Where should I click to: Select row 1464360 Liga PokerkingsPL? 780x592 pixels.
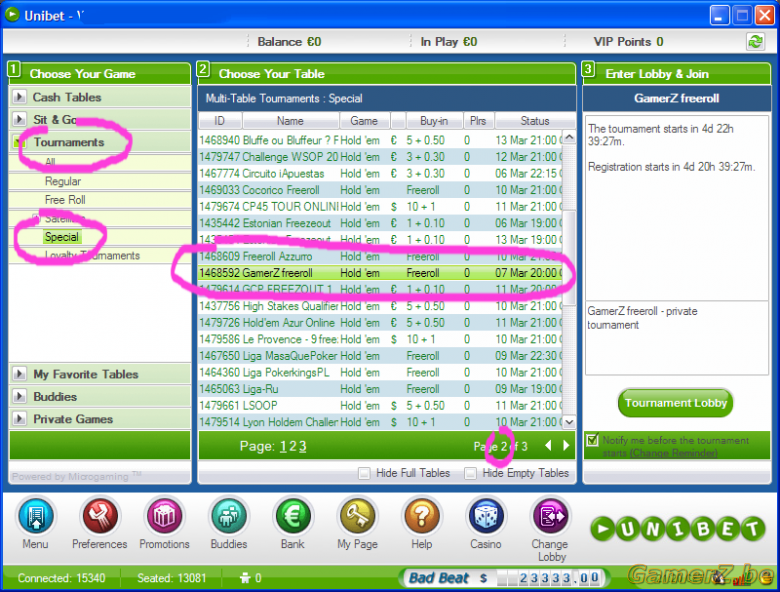(x=381, y=372)
